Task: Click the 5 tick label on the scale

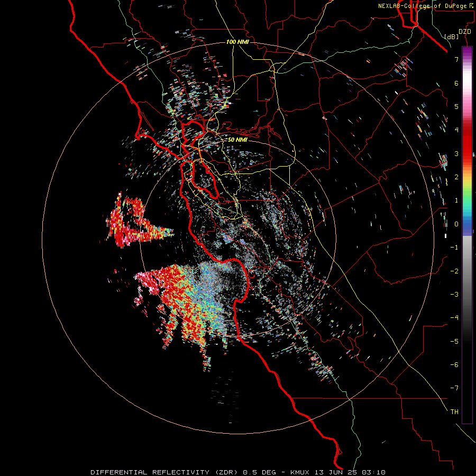Action: click(456, 106)
